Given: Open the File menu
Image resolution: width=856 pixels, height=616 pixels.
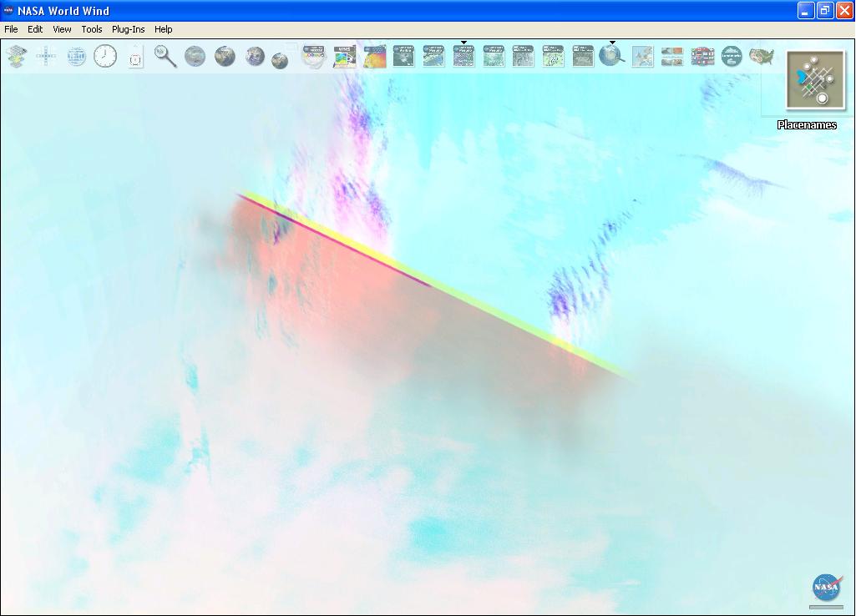Looking at the screenshot, I should click(x=11, y=29).
